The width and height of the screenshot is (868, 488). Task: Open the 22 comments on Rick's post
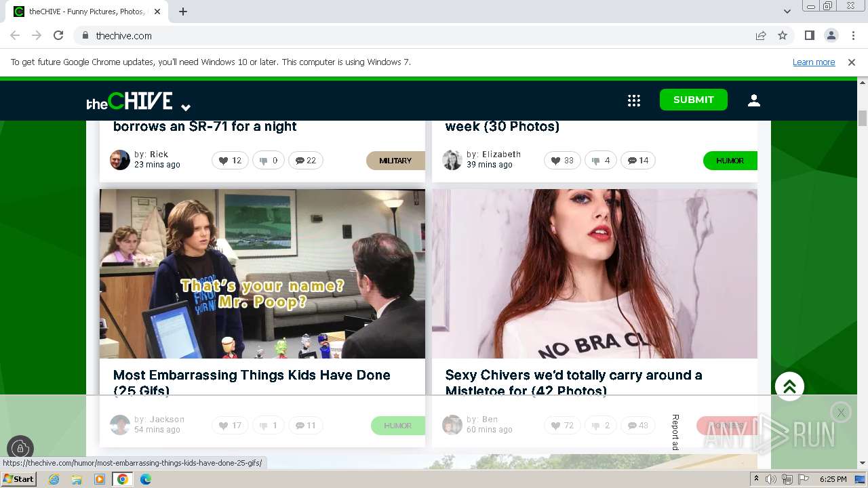[306, 161]
